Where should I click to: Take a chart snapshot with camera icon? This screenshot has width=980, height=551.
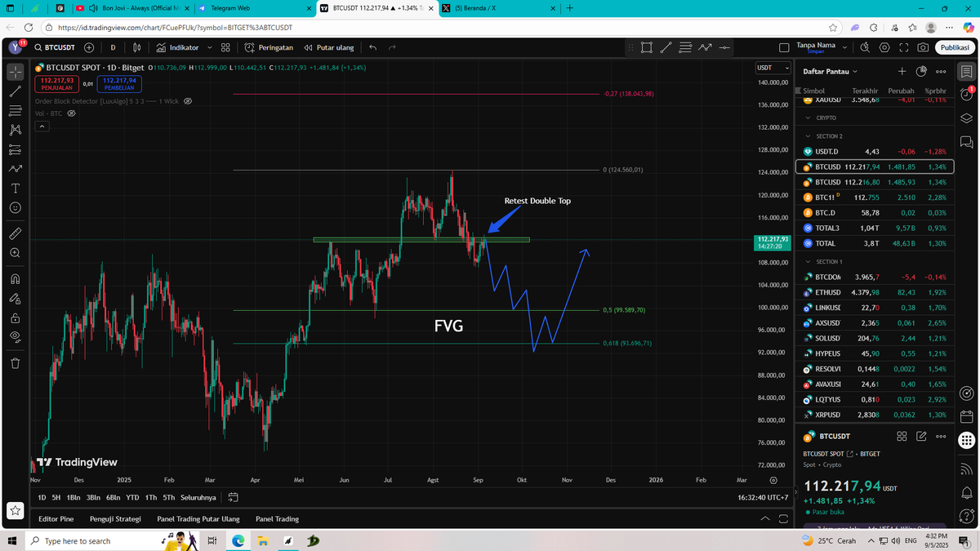pos(923,47)
